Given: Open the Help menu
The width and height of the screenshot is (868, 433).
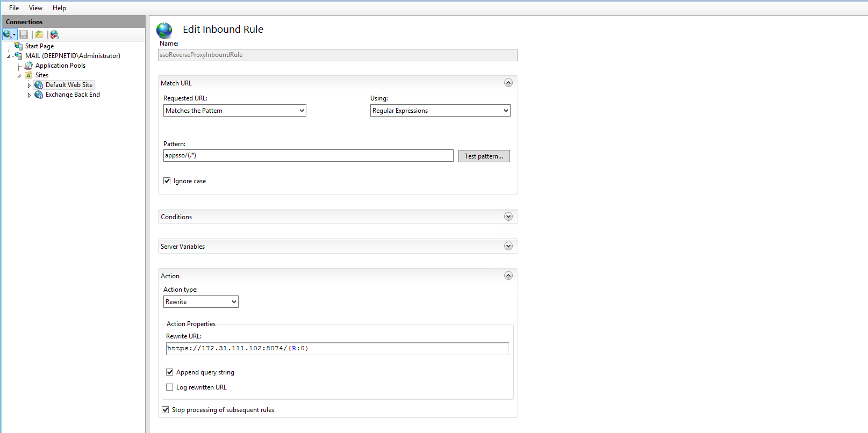Looking at the screenshot, I should pos(59,8).
